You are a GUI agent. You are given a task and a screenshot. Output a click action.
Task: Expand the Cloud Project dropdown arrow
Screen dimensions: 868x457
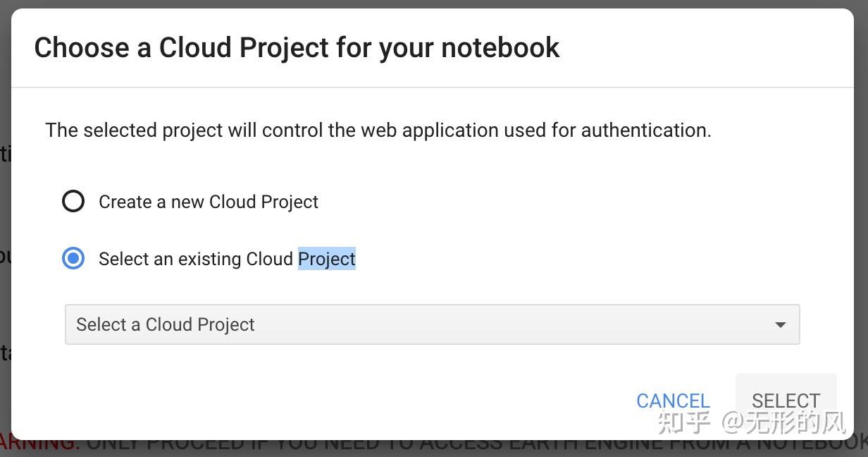click(780, 325)
